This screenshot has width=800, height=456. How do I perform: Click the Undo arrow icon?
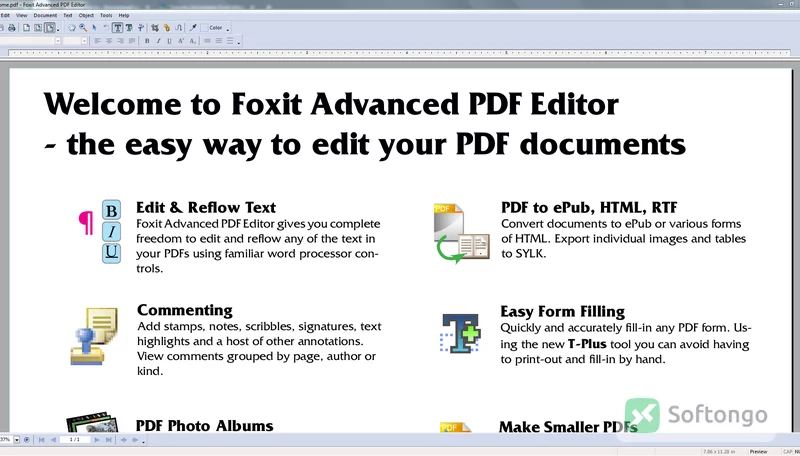(106, 28)
